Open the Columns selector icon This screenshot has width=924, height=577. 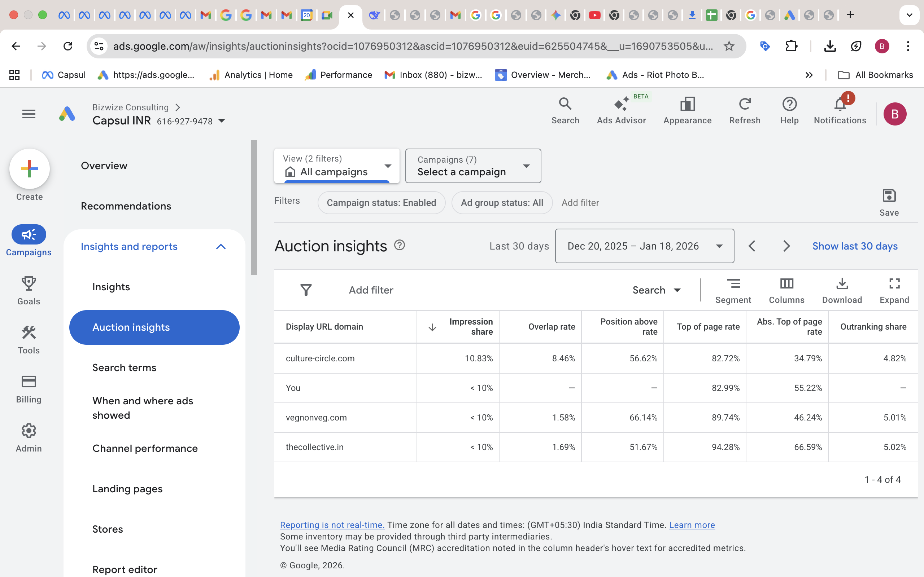(x=786, y=290)
